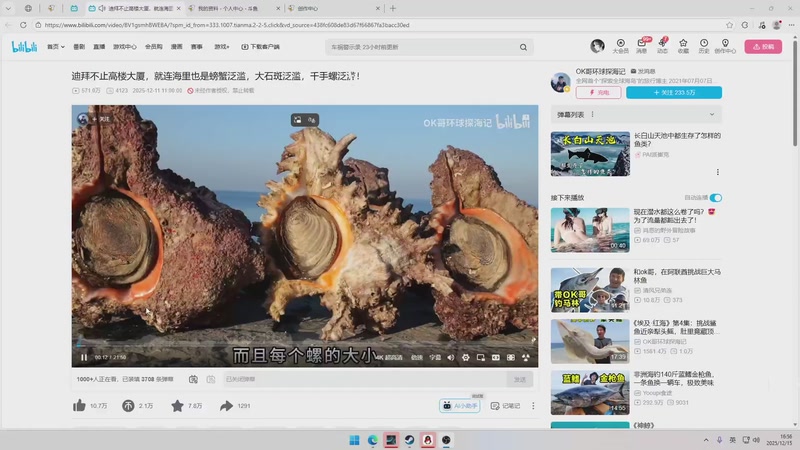Open 消息 messages icon
Viewport: 800px width, 450px height.
pyautogui.click(x=641, y=46)
